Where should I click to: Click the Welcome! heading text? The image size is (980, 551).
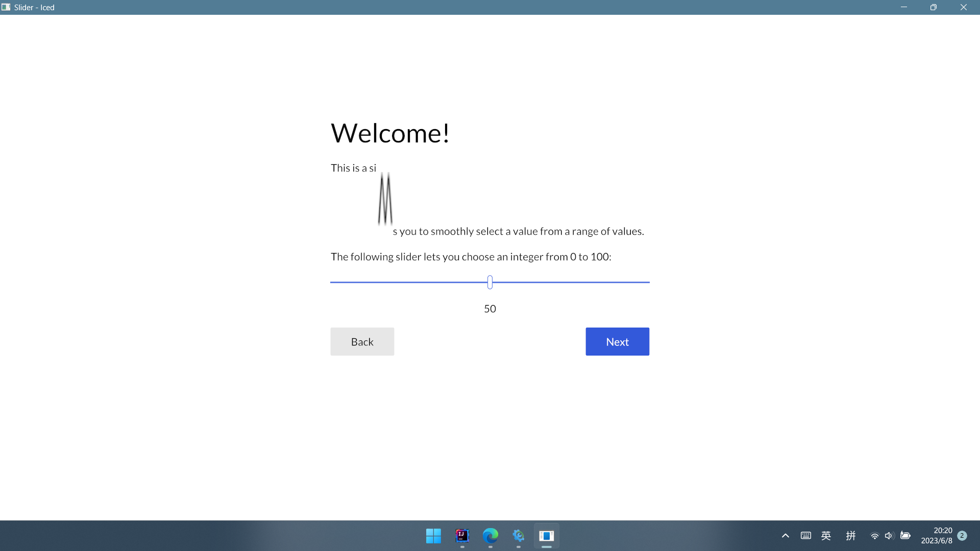tap(390, 133)
